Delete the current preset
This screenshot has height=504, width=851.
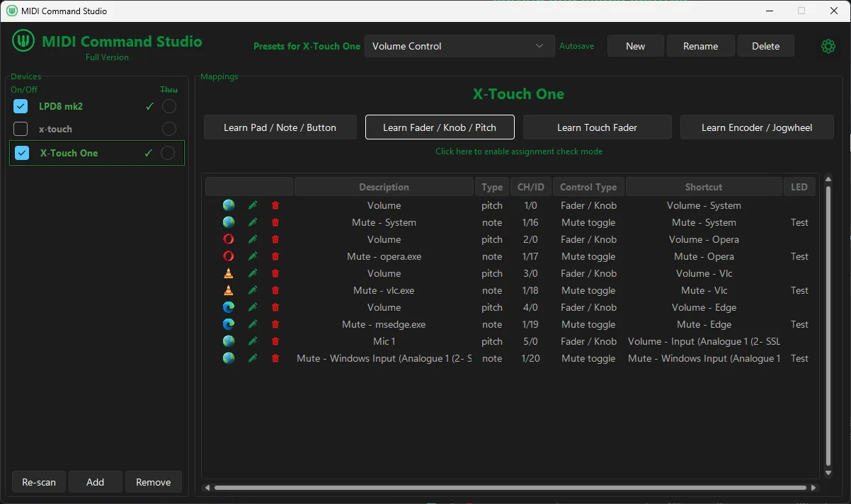coord(765,46)
